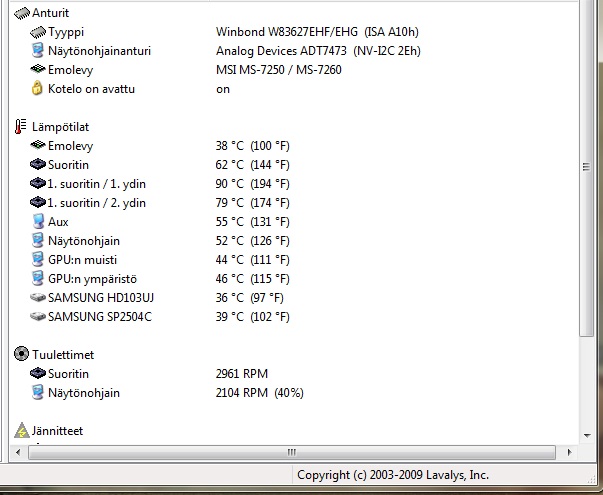Screen dimensions: 603x495
Task: Click the Näytönohjainanturi monitor icon
Action: (37, 51)
